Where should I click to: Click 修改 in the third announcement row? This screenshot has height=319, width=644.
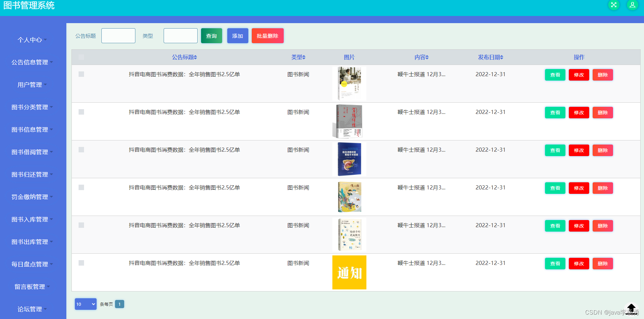point(579,150)
